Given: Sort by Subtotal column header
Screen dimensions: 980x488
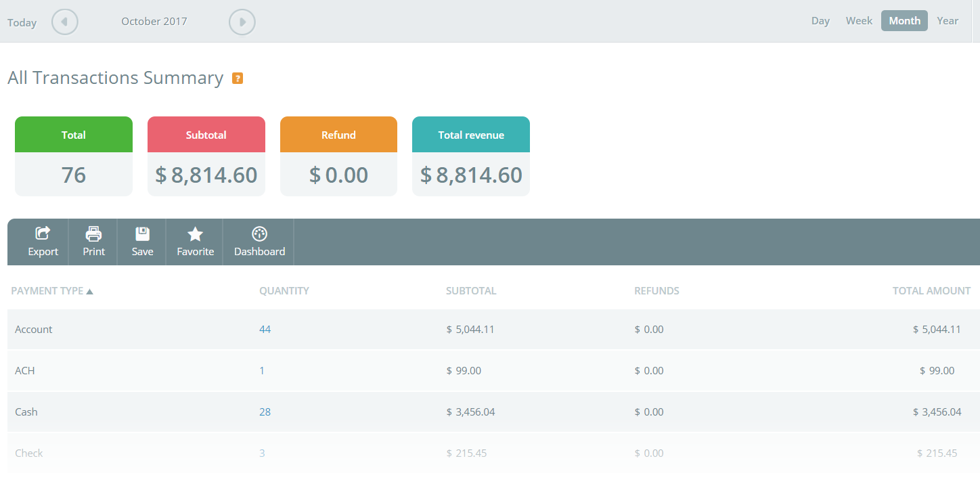Looking at the screenshot, I should 471,290.
